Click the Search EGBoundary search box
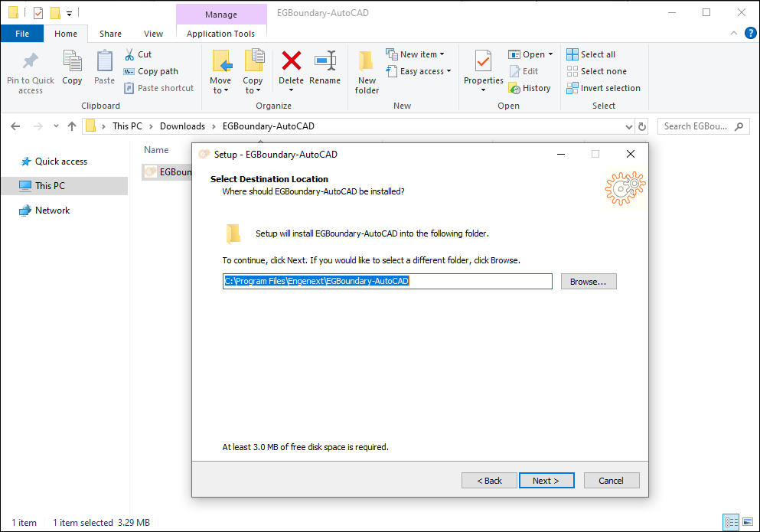This screenshot has width=760, height=532. click(703, 126)
